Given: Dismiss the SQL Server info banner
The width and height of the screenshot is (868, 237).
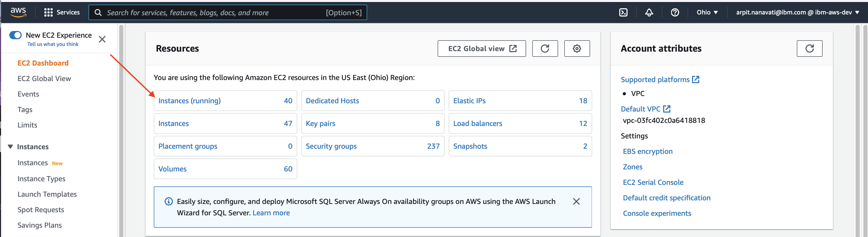Looking at the screenshot, I should pos(576,201).
